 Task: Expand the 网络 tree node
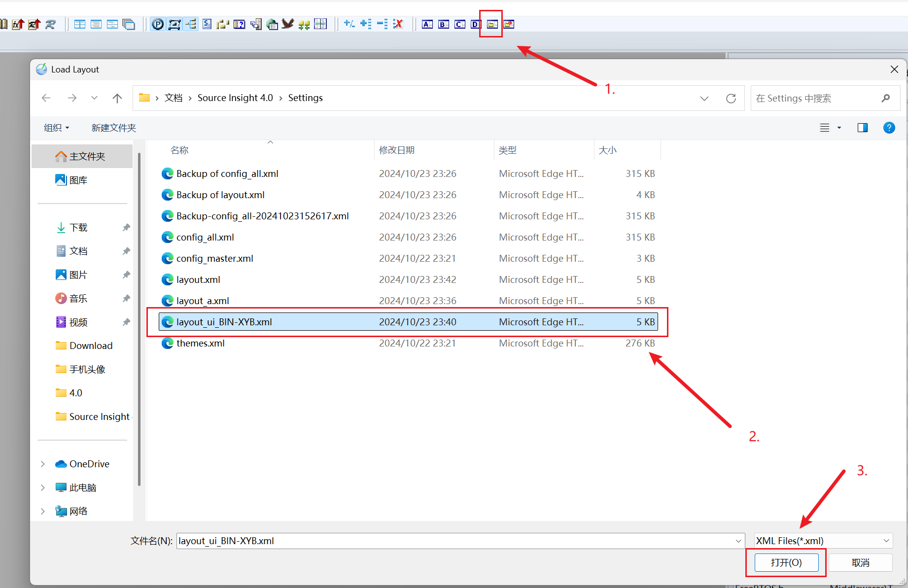tap(43, 511)
